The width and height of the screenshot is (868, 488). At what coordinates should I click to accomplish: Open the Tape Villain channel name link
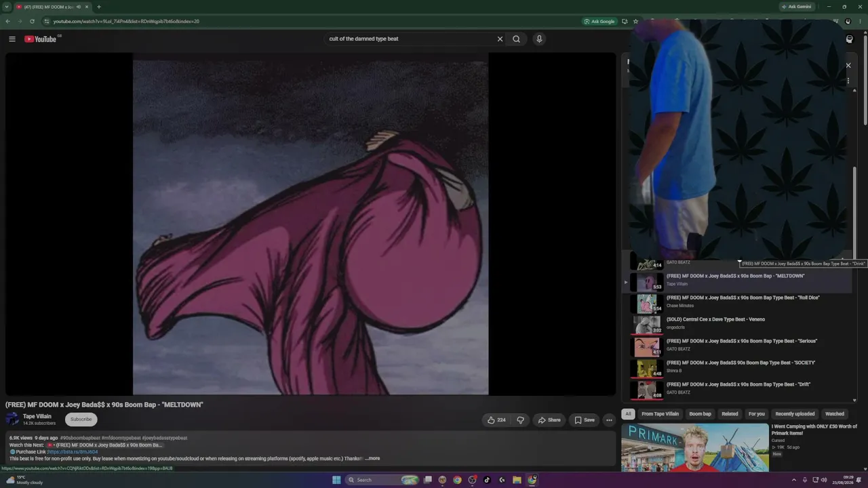pyautogui.click(x=37, y=416)
